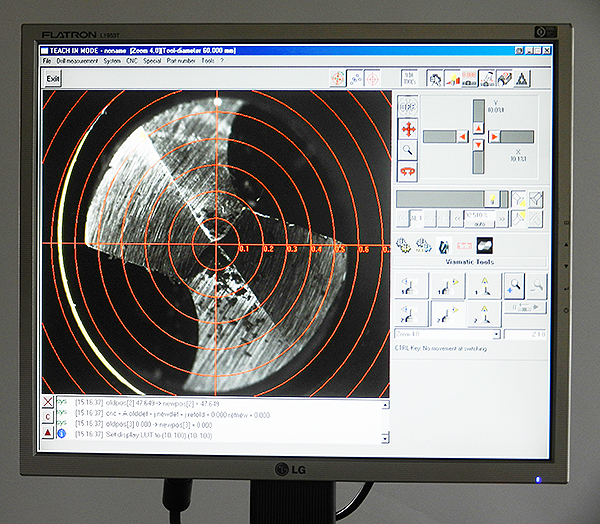The width and height of the screenshot is (600, 524).
Task: Open the Drill measurement menu
Action: coord(79,61)
